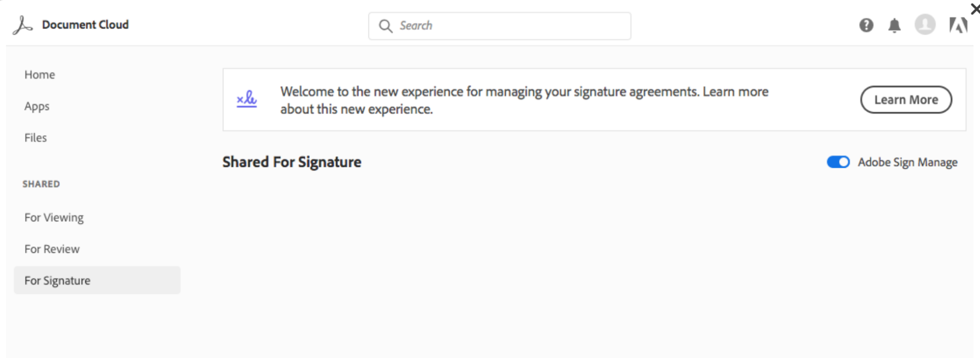Open For Review shared documents
980x358 pixels.
click(x=52, y=249)
